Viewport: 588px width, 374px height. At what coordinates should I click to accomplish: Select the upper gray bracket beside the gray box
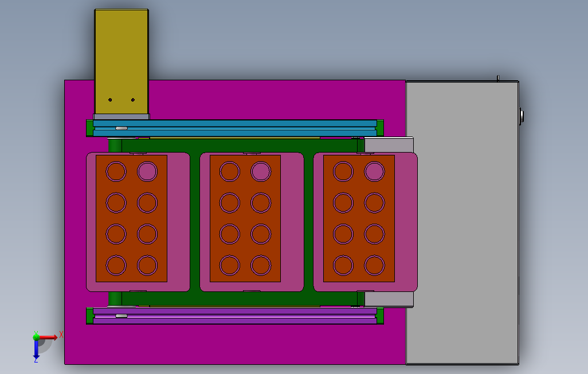coord(389,145)
